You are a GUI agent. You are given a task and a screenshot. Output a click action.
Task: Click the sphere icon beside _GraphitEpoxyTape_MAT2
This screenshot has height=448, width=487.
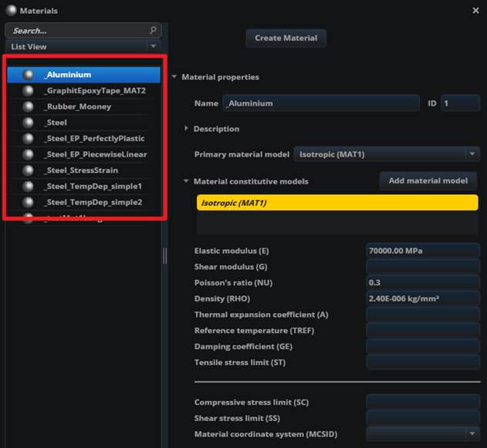tap(29, 91)
